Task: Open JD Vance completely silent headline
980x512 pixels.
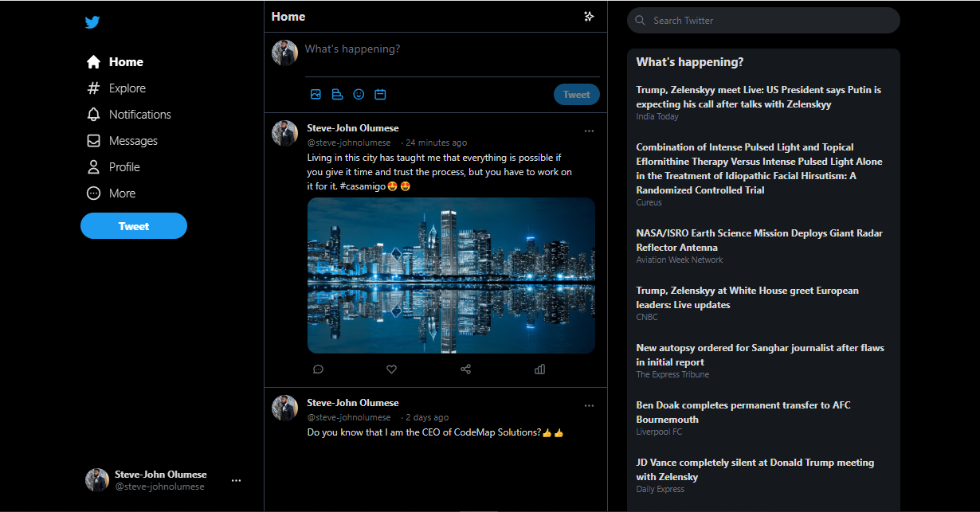Action: (x=755, y=470)
